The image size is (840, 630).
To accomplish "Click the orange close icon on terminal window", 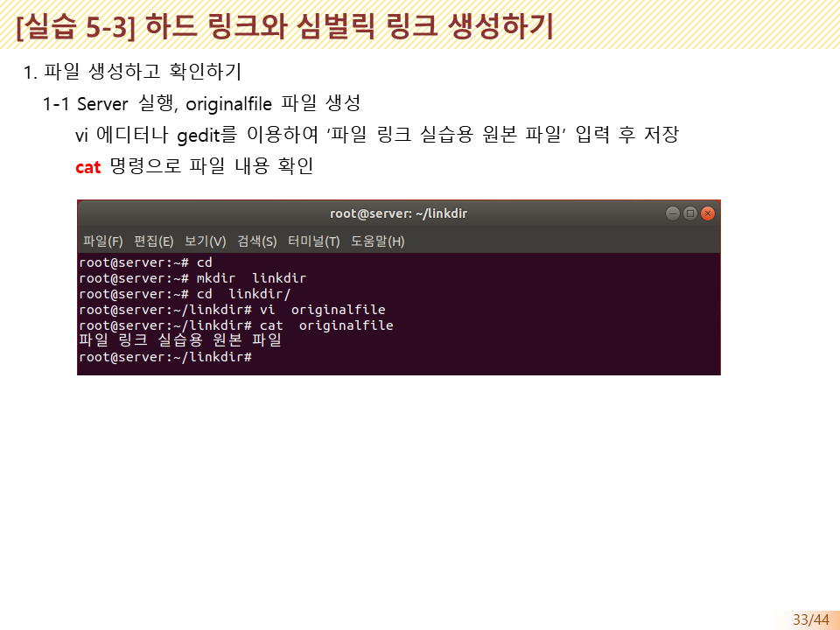I will coord(708,213).
